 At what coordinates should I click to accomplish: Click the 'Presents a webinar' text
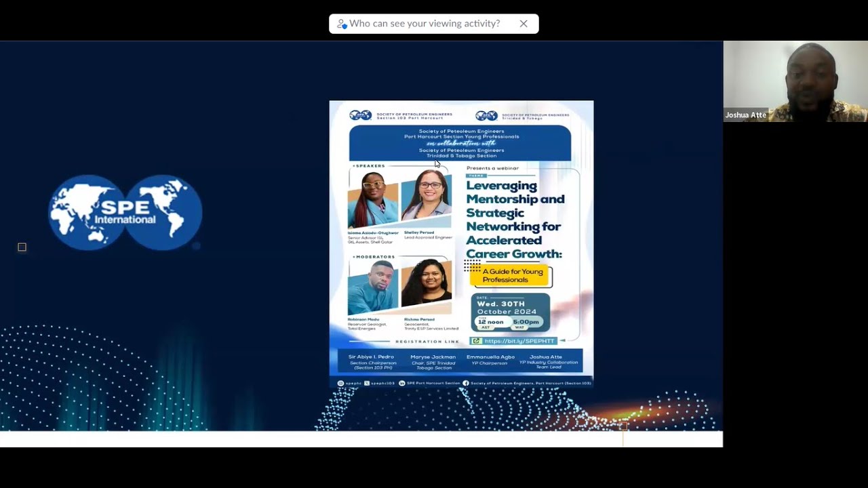pos(492,168)
